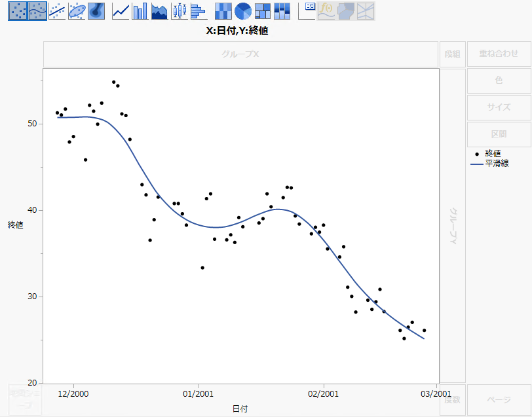
Task: Click the 12/2000 axis tick label
Action: (x=73, y=394)
